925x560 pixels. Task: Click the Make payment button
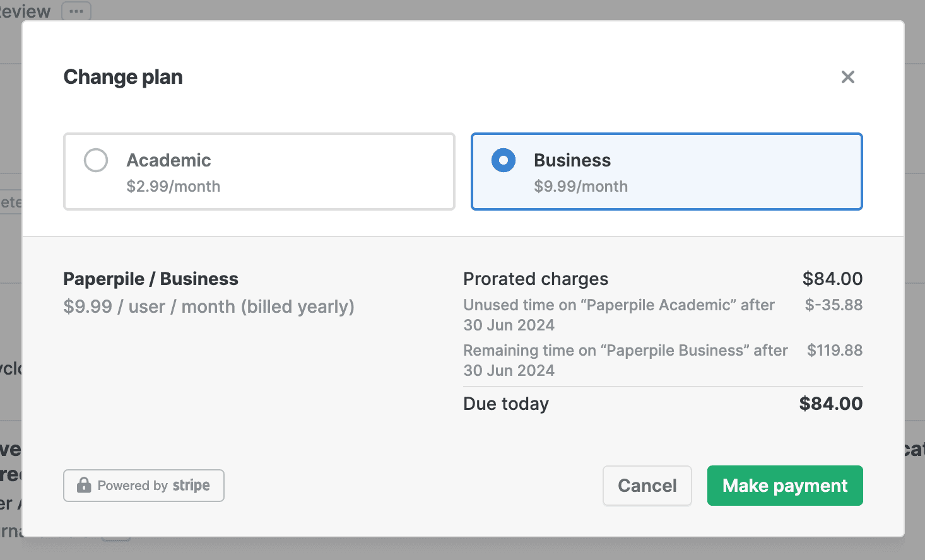point(785,486)
